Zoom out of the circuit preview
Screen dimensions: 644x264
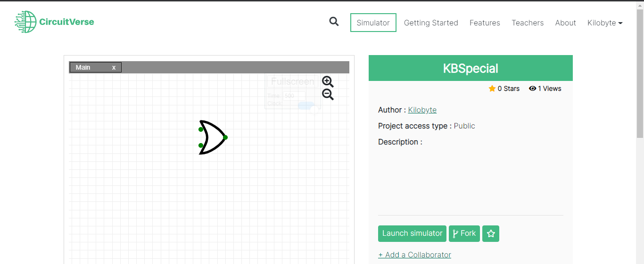point(328,94)
